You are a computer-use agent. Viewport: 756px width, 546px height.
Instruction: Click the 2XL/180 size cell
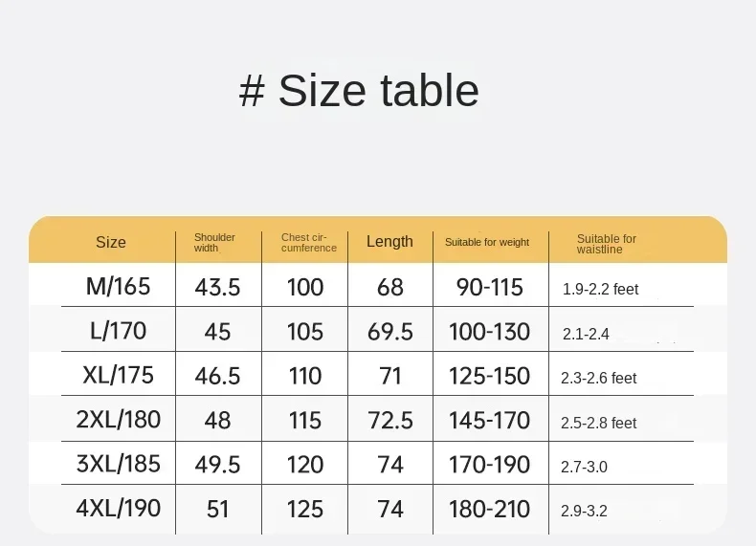[119, 419]
